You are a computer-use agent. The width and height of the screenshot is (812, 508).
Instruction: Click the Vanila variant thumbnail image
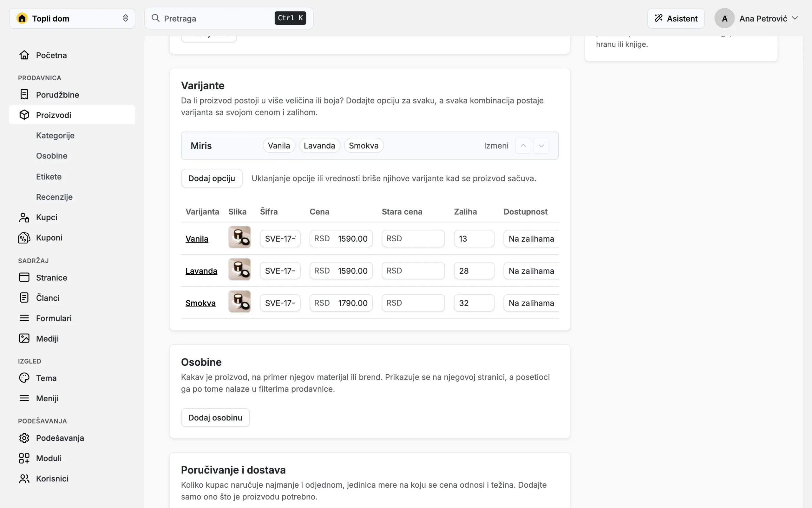pos(239,237)
